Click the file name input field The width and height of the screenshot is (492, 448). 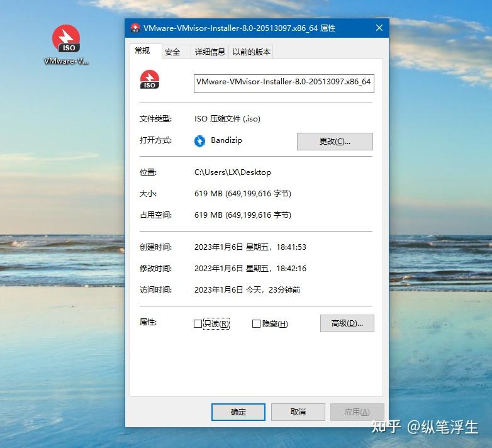[x=284, y=84]
